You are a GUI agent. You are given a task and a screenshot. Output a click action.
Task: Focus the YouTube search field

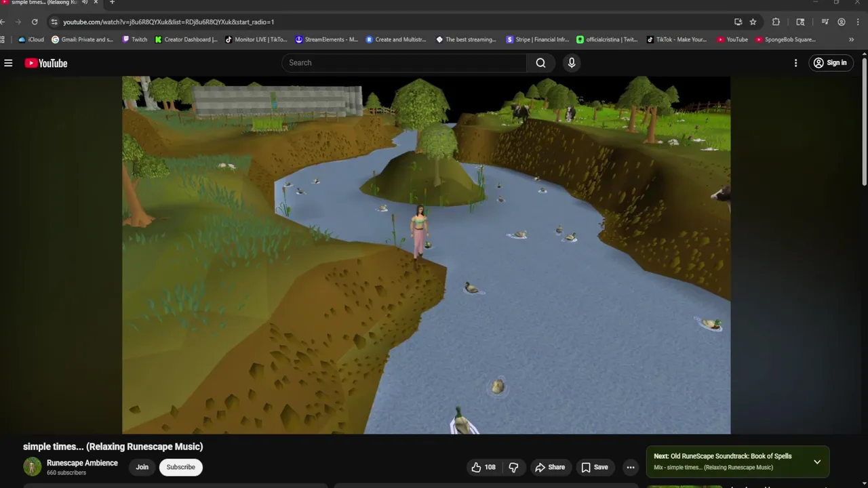pyautogui.click(x=405, y=63)
